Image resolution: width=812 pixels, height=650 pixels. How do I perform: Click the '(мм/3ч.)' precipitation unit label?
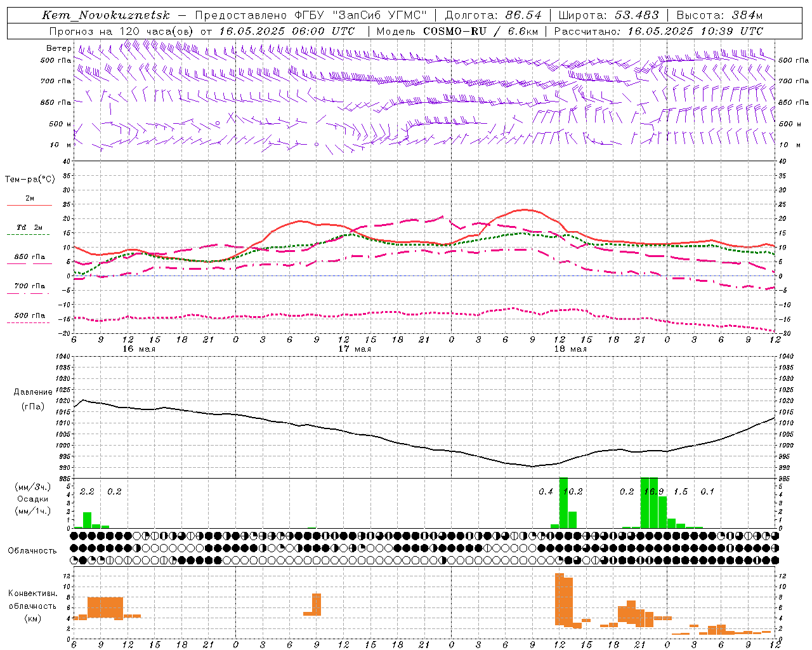click(x=33, y=487)
